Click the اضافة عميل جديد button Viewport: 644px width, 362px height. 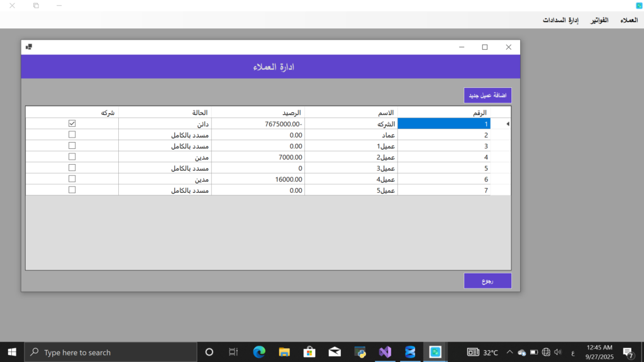tap(487, 96)
